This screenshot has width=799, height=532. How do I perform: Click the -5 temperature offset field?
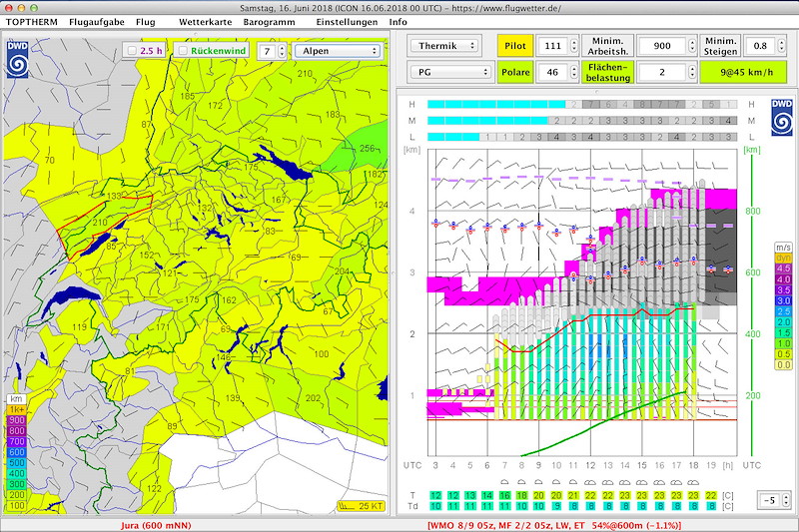click(769, 500)
